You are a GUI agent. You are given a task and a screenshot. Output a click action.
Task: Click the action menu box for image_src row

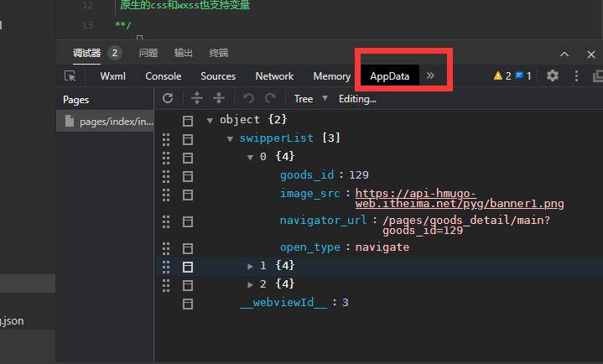click(x=188, y=195)
